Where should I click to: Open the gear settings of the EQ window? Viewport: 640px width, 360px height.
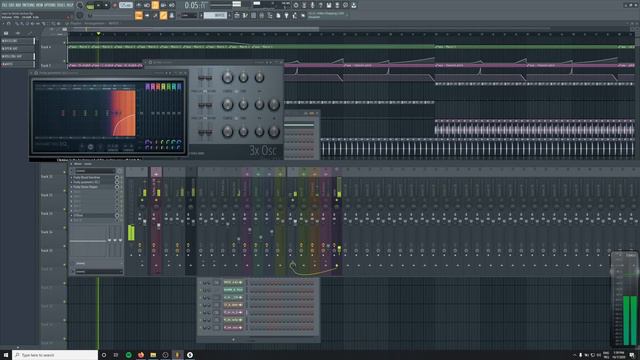tap(36, 73)
